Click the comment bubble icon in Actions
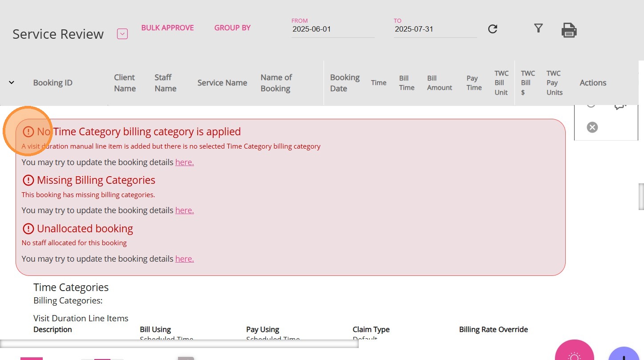The height and width of the screenshot is (360, 644). point(620,106)
